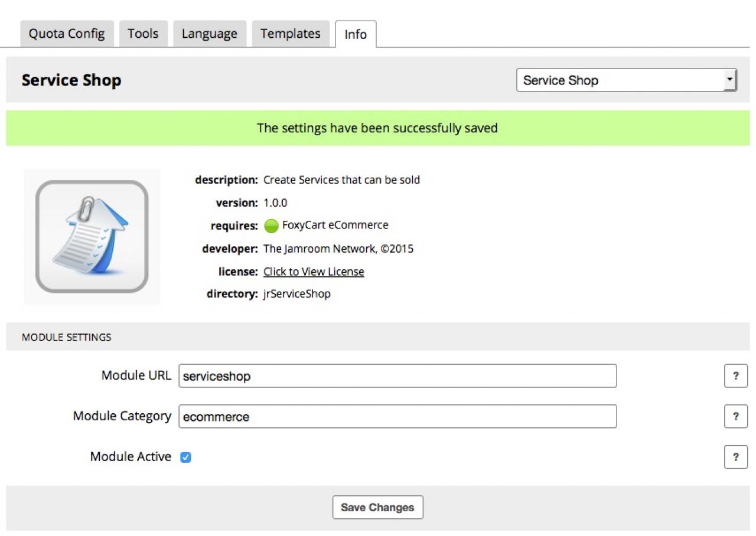Click into the Module URL text field
Screen dimensions: 756x536
pos(397,375)
